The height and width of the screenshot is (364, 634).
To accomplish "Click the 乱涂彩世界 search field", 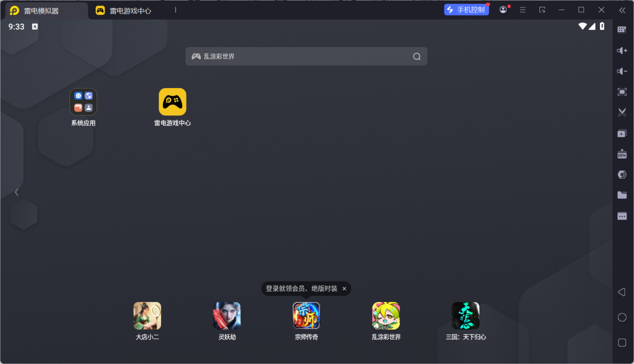I will tap(306, 56).
